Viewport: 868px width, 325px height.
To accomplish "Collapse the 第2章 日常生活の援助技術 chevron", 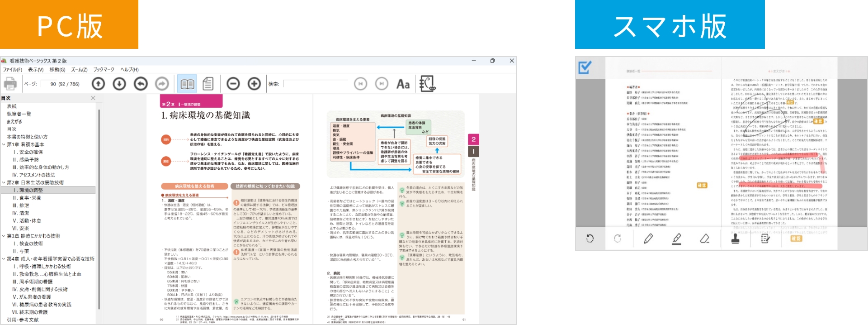I will (3, 182).
